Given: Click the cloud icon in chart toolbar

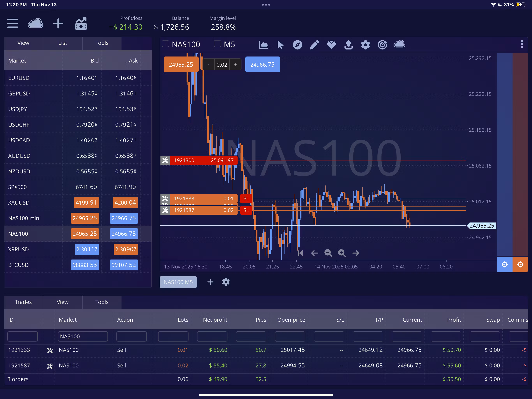Looking at the screenshot, I should pyautogui.click(x=399, y=44).
